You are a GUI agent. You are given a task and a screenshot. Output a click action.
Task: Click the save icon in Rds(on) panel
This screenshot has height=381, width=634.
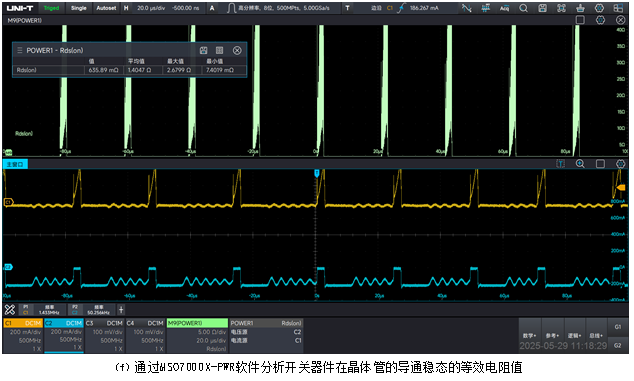[x=203, y=50]
